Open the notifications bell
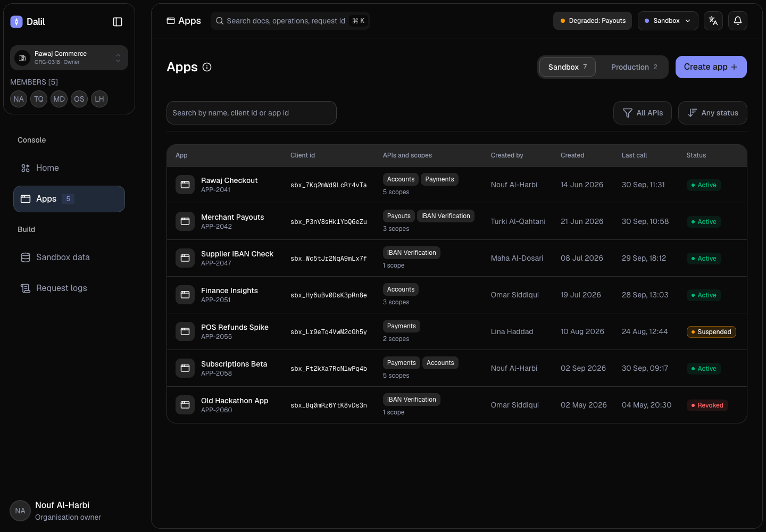The image size is (766, 532). [738, 21]
